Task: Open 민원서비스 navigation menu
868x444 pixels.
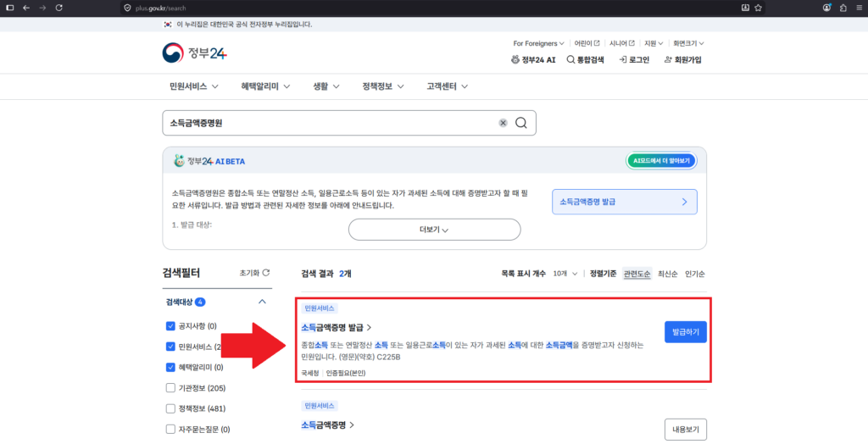Action: pyautogui.click(x=194, y=86)
